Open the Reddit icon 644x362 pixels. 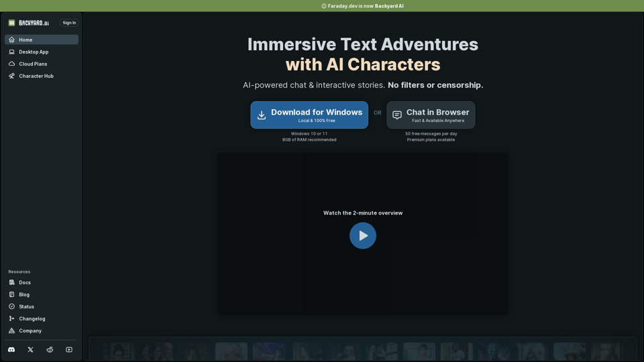(50, 350)
